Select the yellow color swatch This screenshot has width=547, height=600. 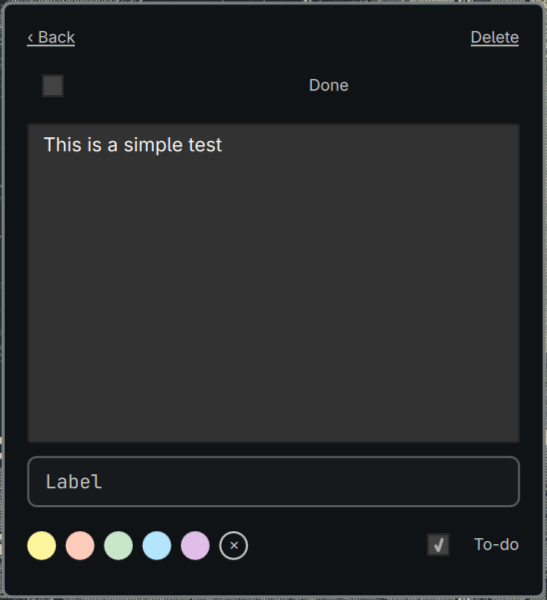click(42, 545)
